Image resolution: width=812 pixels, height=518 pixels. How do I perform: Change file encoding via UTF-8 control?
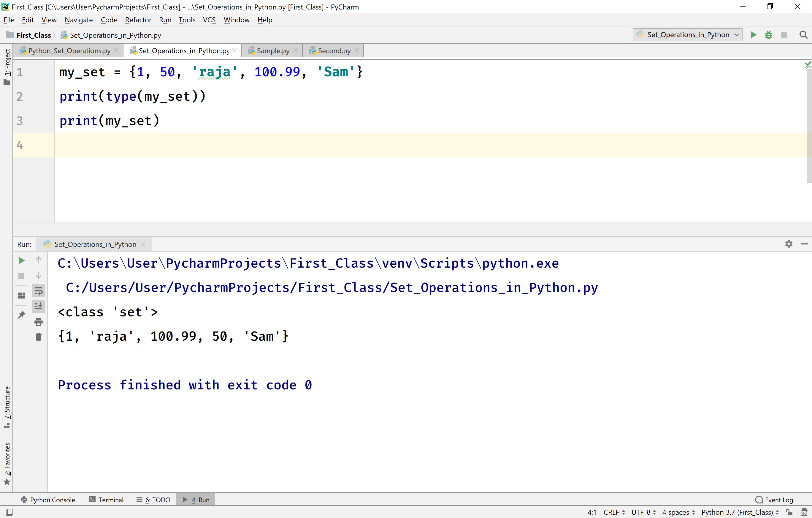pyautogui.click(x=641, y=512)
